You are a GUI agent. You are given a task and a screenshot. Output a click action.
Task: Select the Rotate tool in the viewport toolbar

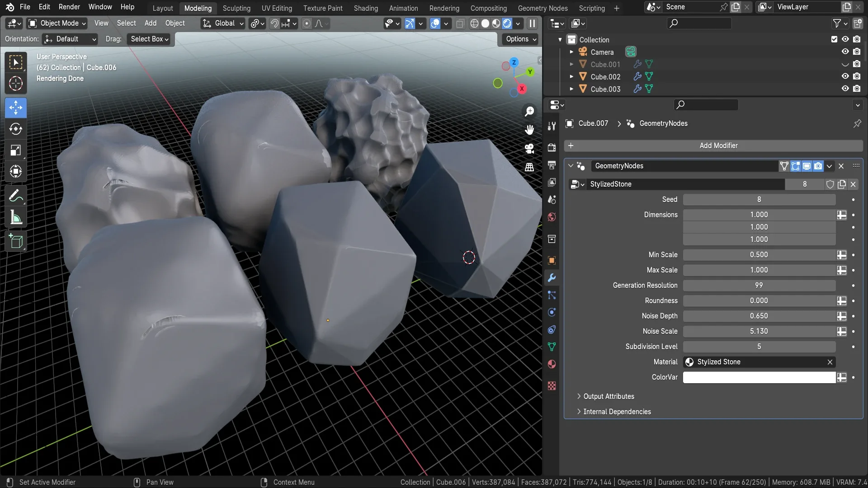click(x=15, y=129)
